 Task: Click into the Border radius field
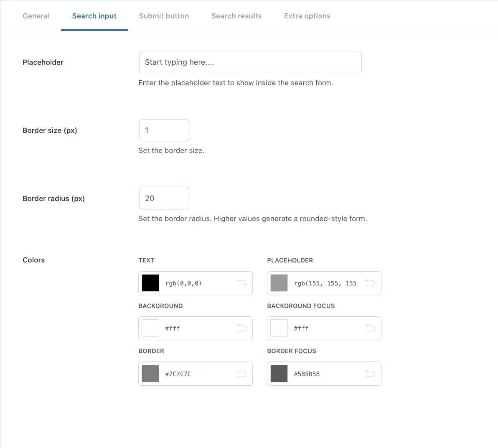(x=164, y=199)
